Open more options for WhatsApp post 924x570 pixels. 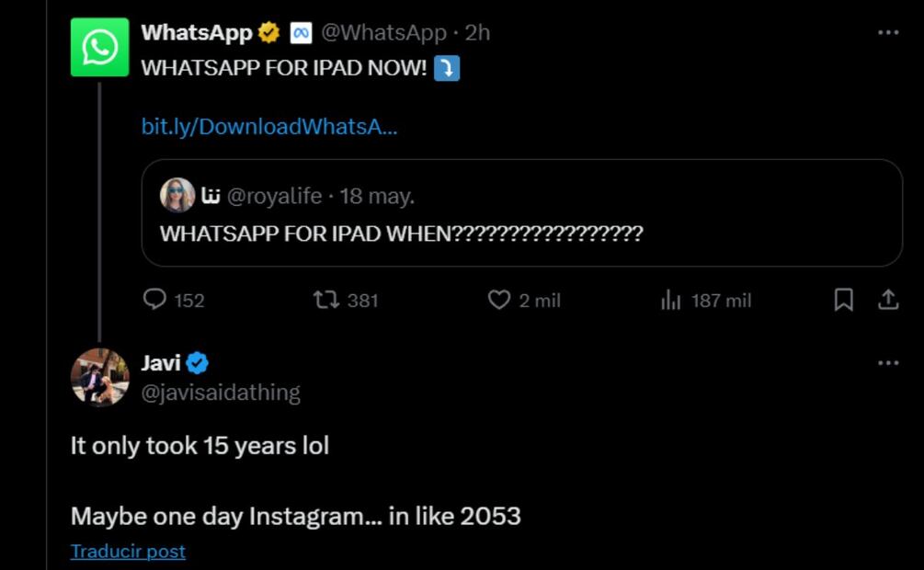887,33
